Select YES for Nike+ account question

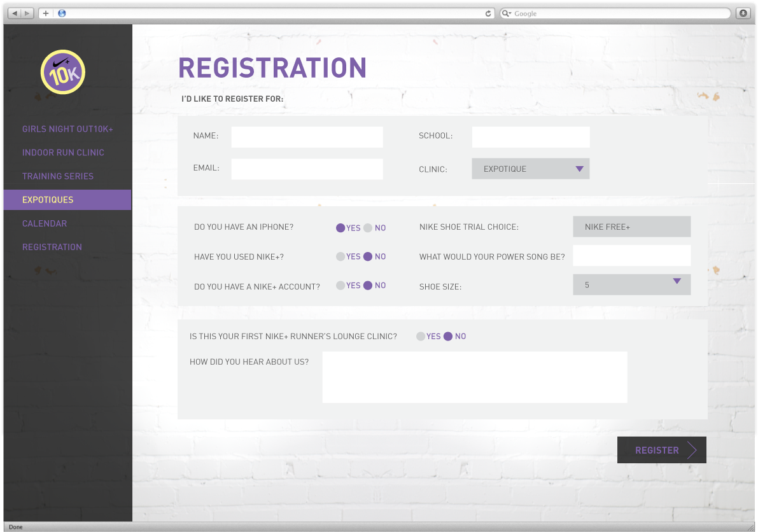(x=340, y=286)
